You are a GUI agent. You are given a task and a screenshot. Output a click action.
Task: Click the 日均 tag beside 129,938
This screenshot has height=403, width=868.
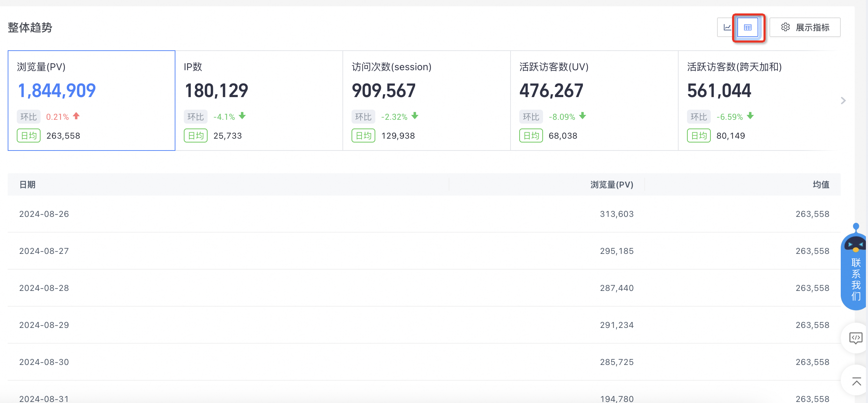363,135
